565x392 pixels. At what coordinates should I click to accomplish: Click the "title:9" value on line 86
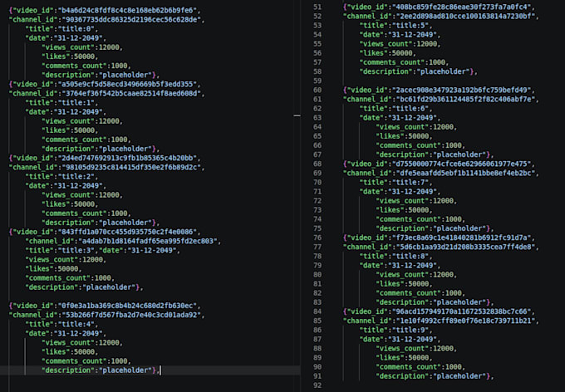[411, 330]
